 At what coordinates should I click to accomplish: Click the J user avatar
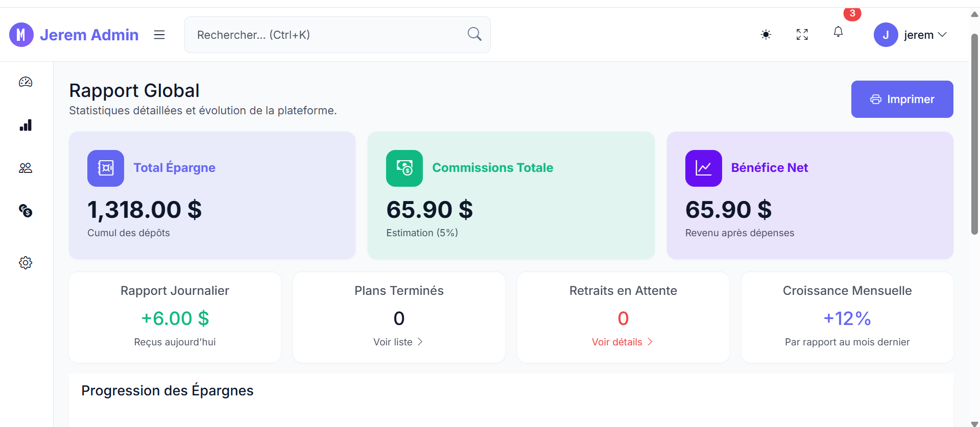click(886, 35)
